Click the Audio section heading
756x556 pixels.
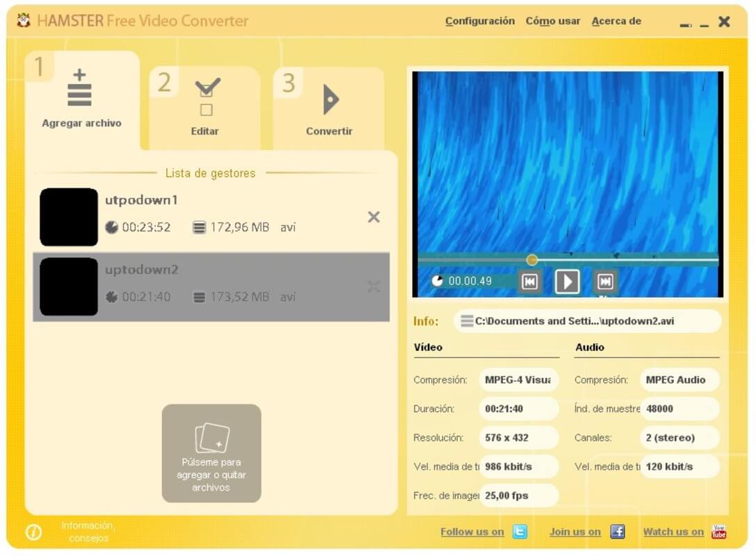click(x=590, y=347)
